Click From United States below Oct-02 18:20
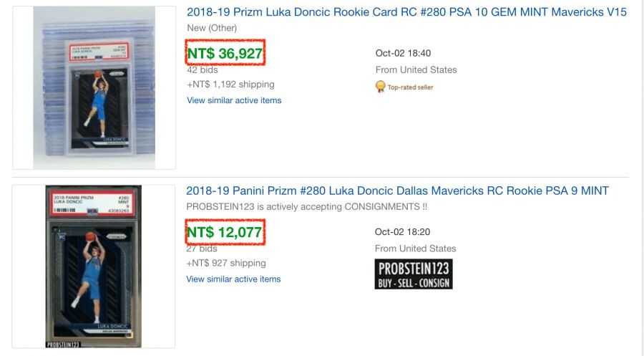 416,248
